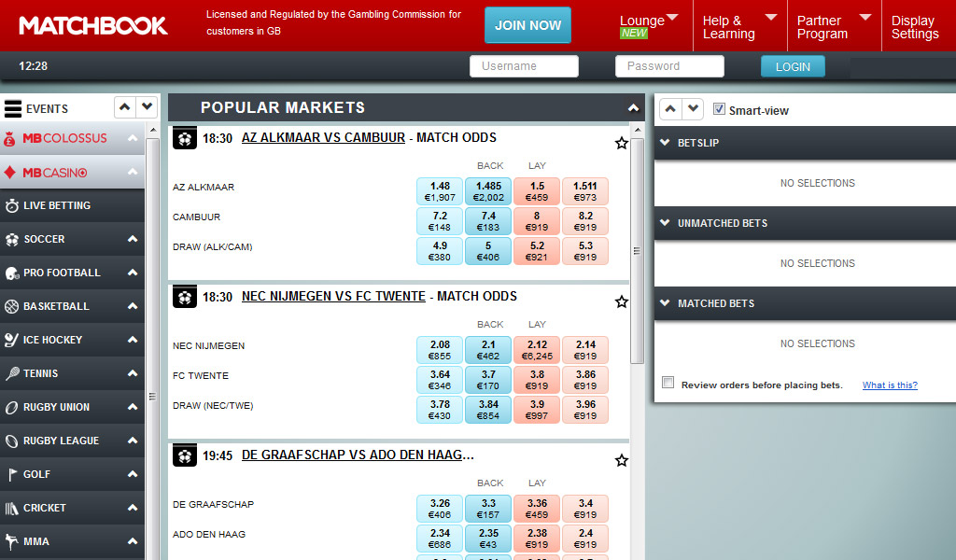
Task: Click the Golf flag icon
Action: pos(11,474)
